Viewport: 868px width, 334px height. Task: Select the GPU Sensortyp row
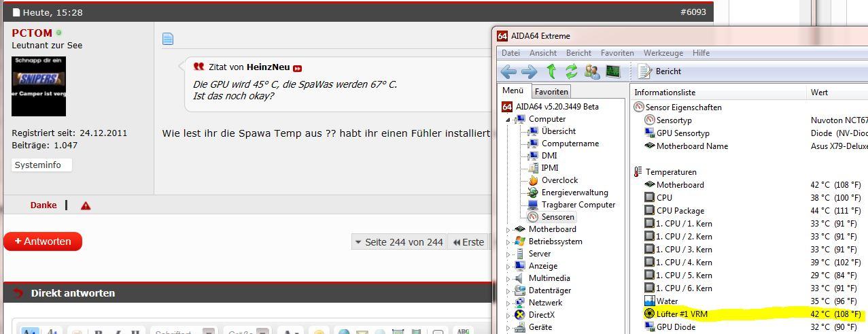point(750,133)
